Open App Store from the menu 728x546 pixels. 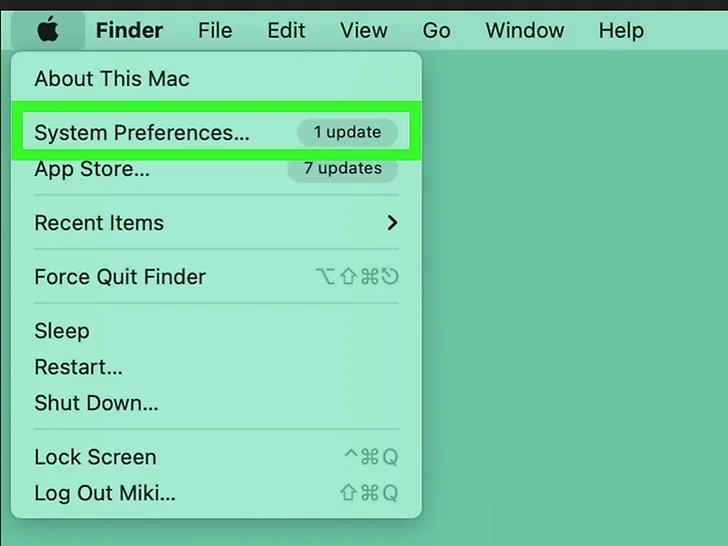pyautogui.click(x=216, y=169)
